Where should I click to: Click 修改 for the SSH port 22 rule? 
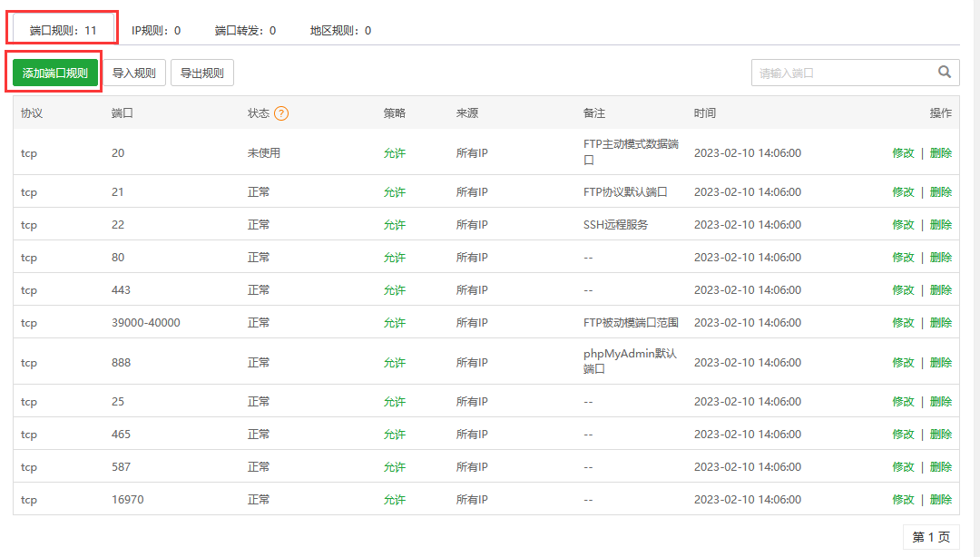point(904,224)
